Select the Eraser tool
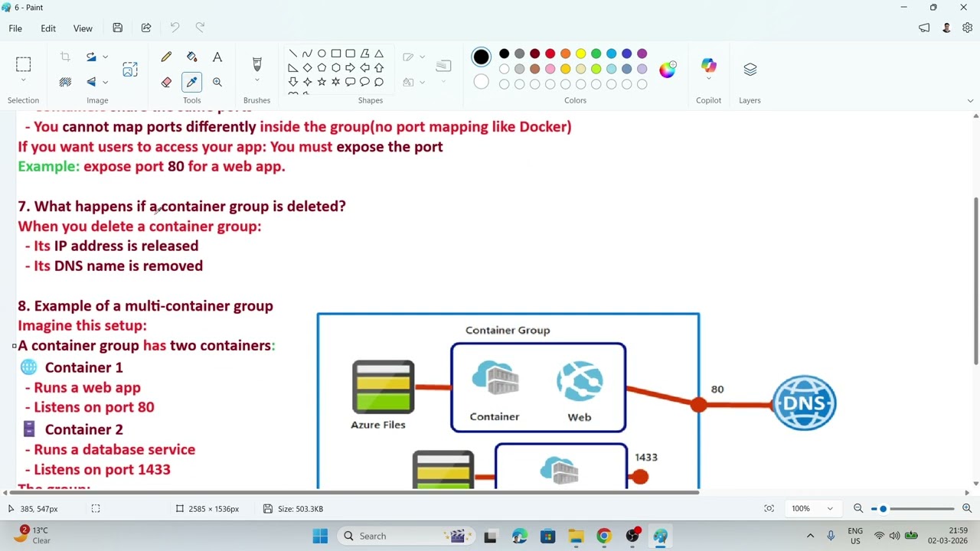The height and width of the screenshot is (551, 980). [166, 82]
